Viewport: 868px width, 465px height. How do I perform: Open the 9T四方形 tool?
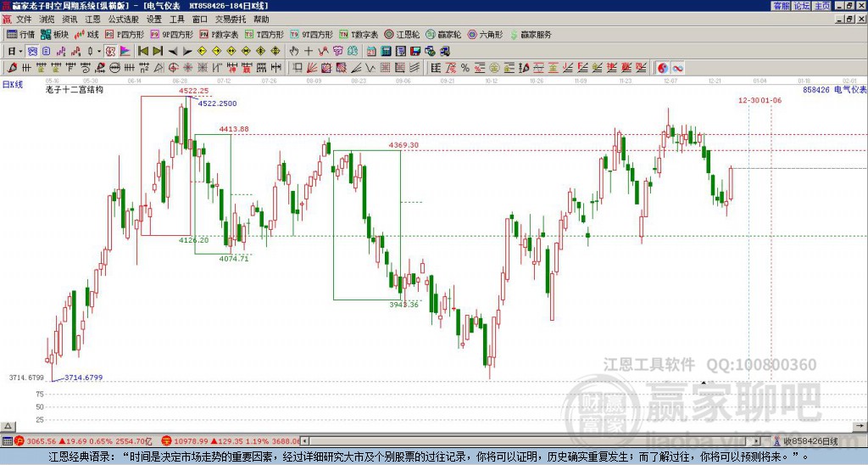(312, 34)
